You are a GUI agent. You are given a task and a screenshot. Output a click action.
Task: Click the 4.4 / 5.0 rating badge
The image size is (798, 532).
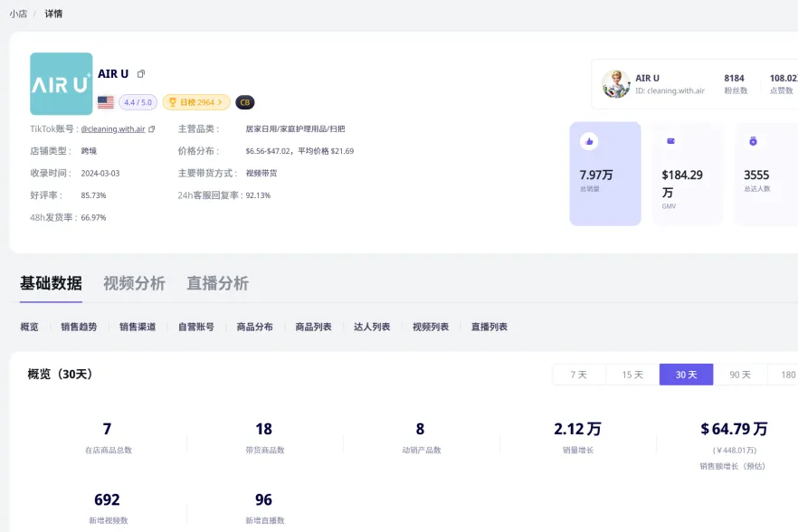(x=138, y=102)
